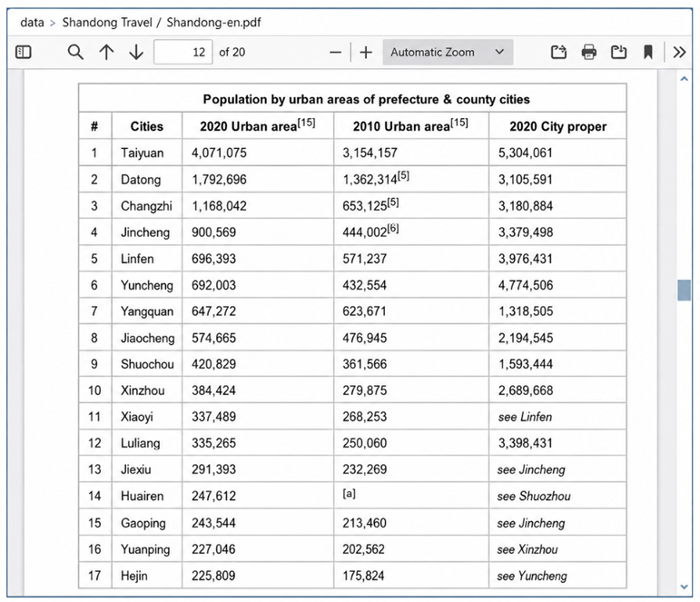This screenshot has width=700, height=602.
Task: Click the 'Changzhi' city cell
Action: (146, 206)
